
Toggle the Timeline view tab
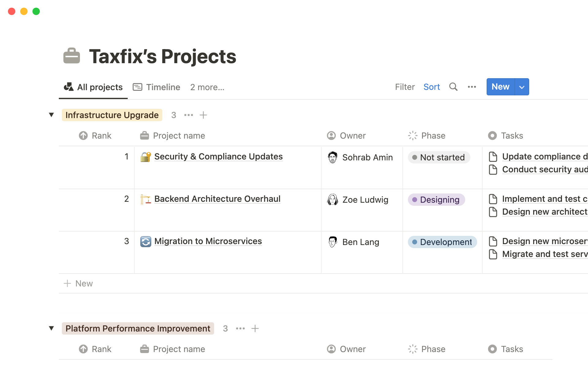point(156,87)
